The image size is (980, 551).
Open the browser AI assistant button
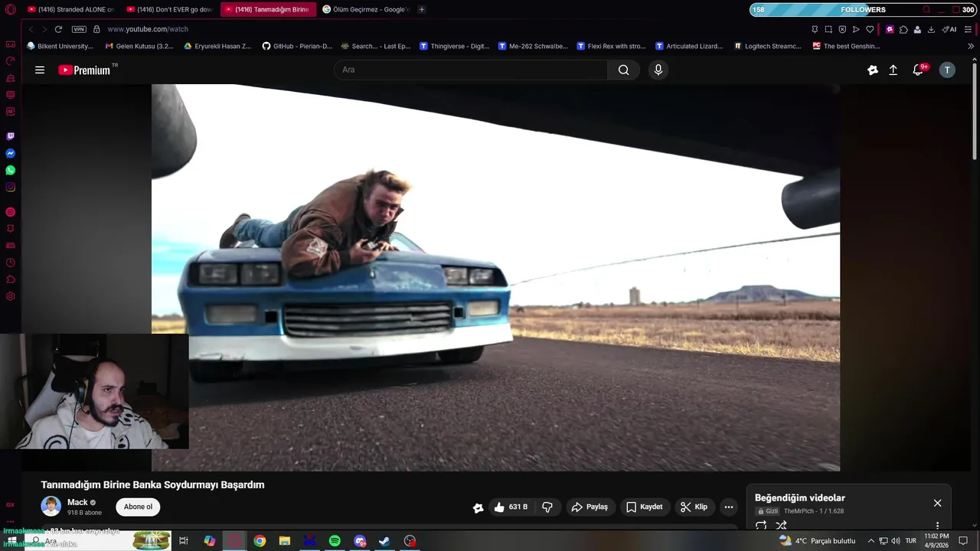pos(949,29)
